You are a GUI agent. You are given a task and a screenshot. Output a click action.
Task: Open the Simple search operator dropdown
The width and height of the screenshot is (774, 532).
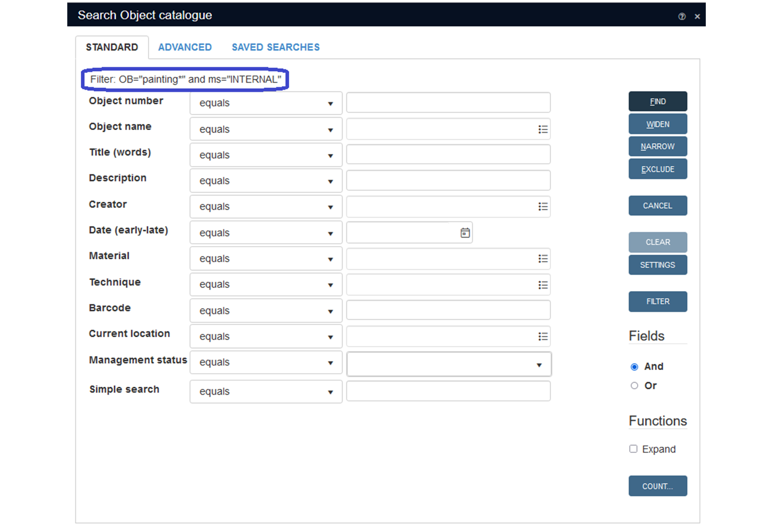point(266,391)
